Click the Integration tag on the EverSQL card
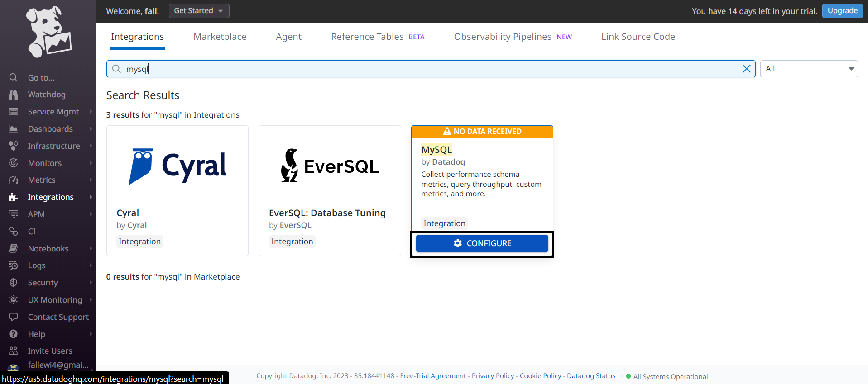The width and height of the screenshot is (868, 384). [292, 242]
